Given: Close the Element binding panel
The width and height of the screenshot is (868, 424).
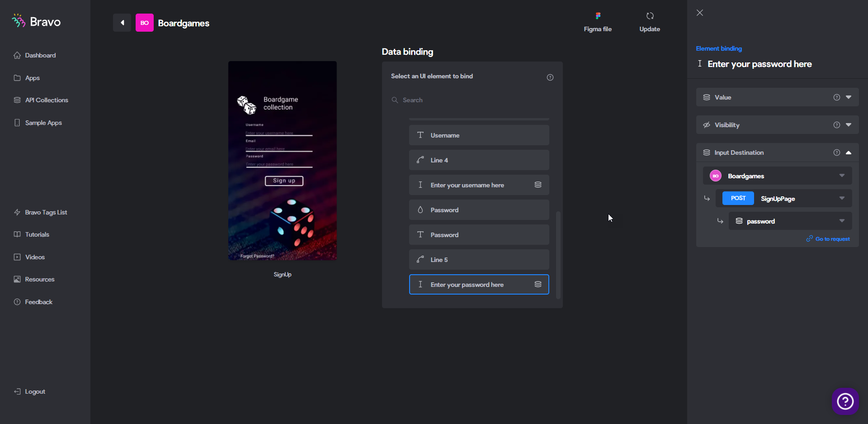Looking at the screenshot, I should [700, 13].
